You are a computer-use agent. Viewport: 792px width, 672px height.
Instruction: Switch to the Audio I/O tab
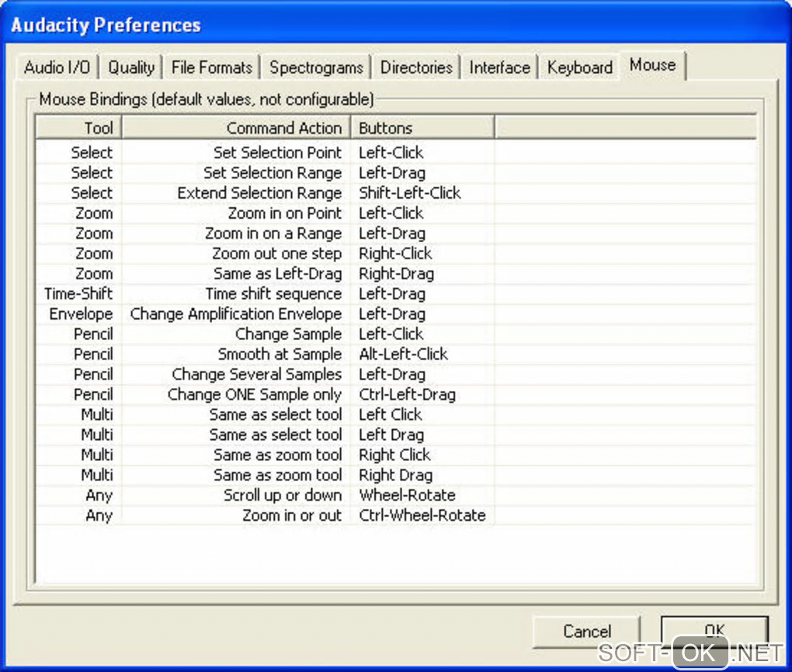coord(57,68)
